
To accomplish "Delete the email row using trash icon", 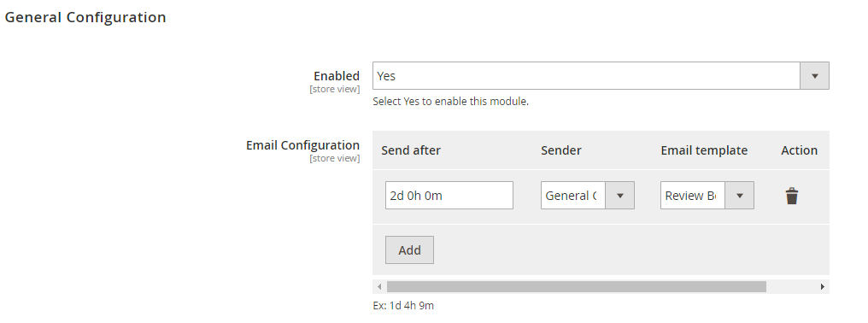I will pyautogui.click(x=792, y=197).
